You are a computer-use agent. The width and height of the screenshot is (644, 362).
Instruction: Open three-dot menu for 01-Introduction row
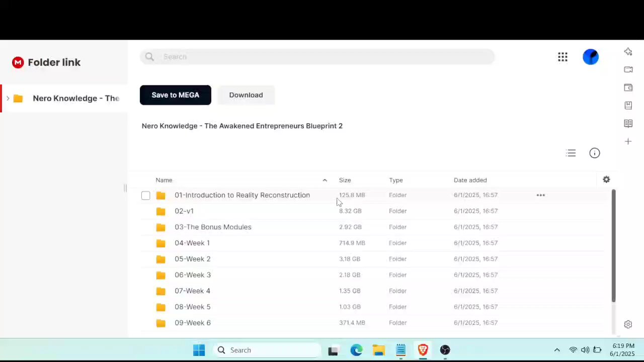[541, 195]
